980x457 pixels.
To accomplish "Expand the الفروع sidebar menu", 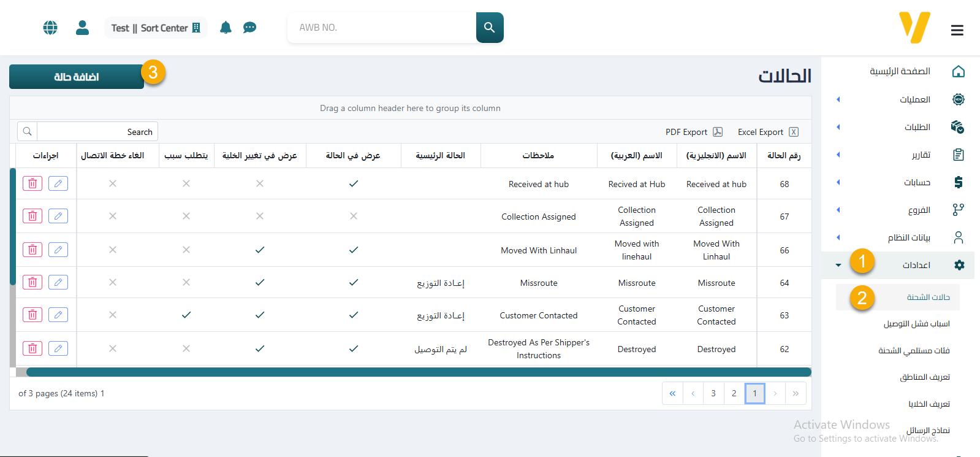I will (838, 210).
